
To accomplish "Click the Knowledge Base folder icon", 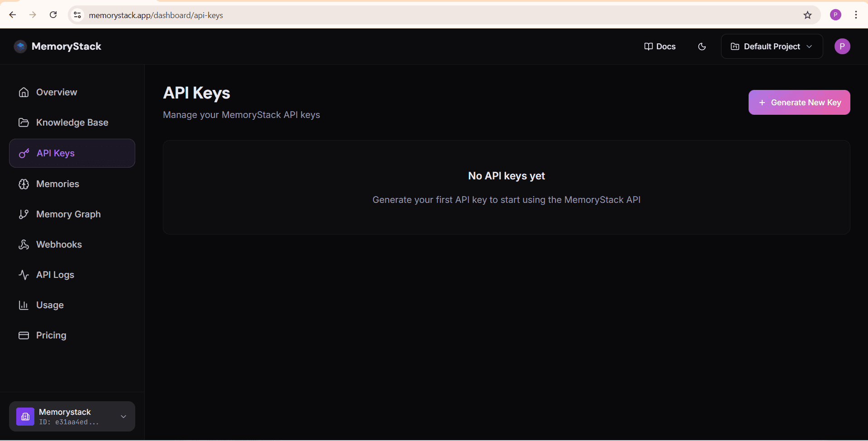I will tap(24, 122).
